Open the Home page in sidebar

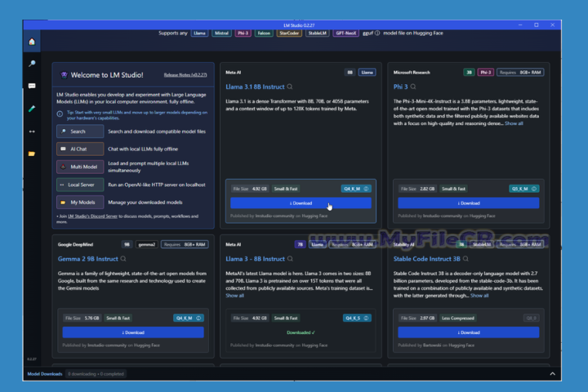32,42
